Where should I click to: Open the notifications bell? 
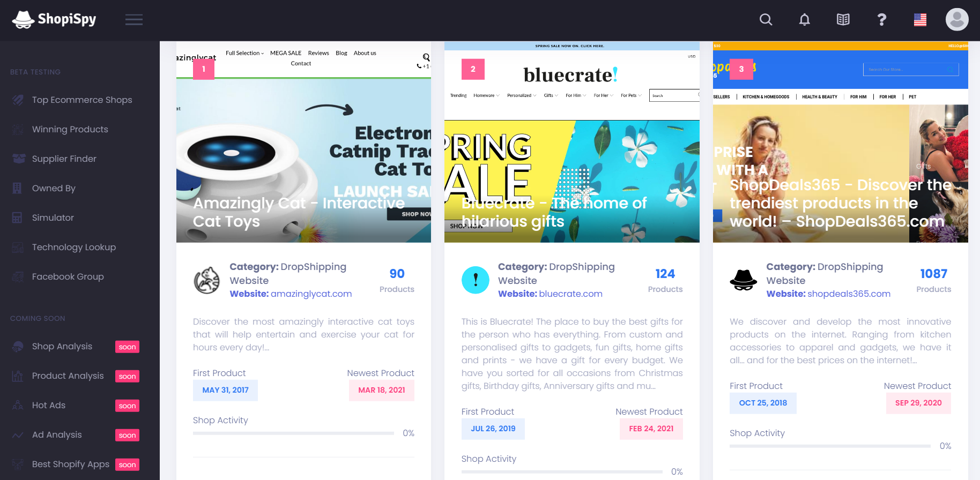(805, 20)
